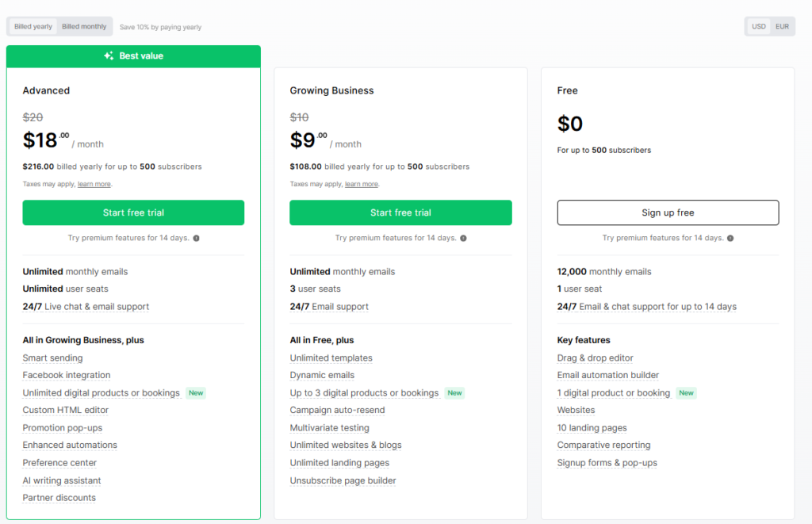Switch currency to EUR
This screenshot has height=524, width=812.
coord(782,26)
